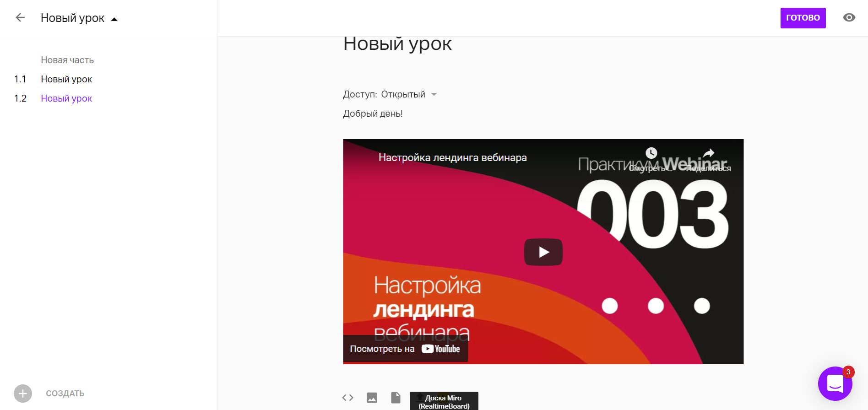Click the ГОТОВО button
This screenshot has height=410, width=868.
tap(803, 18)
